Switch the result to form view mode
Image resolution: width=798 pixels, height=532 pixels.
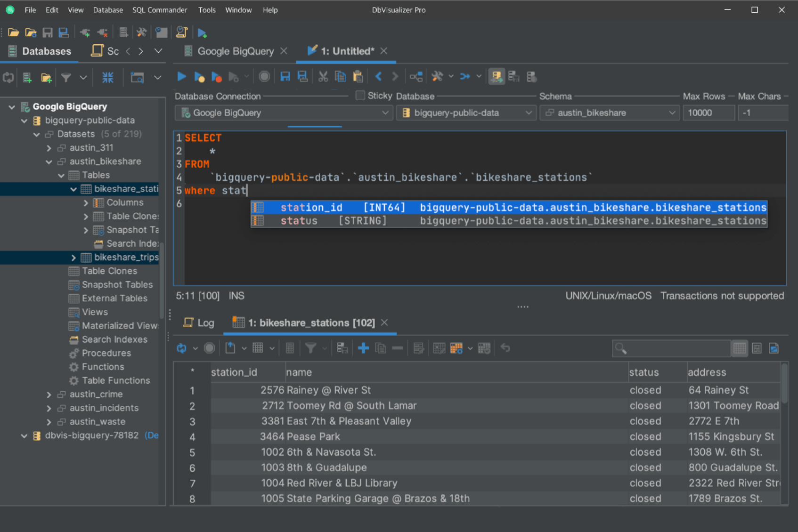tap(757, 348)
